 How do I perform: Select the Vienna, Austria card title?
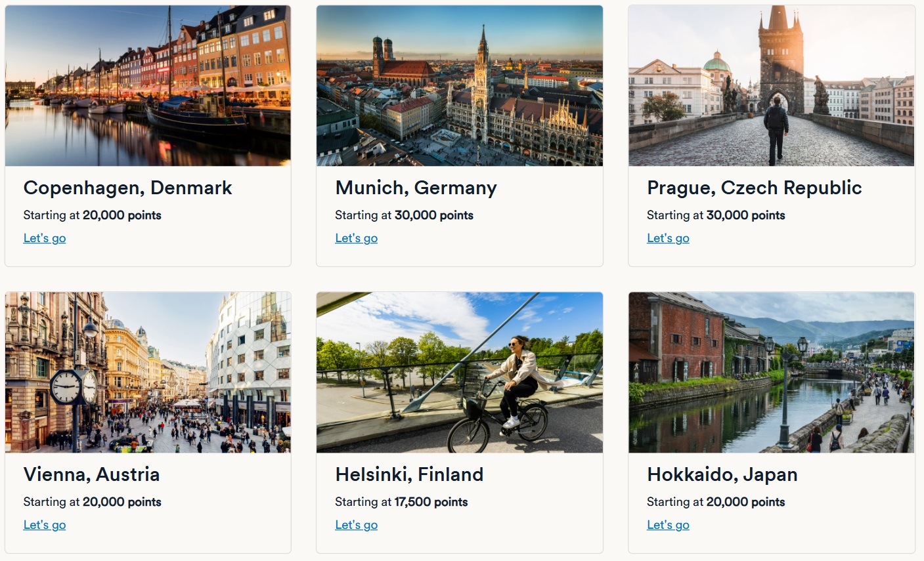coord(91,474)
